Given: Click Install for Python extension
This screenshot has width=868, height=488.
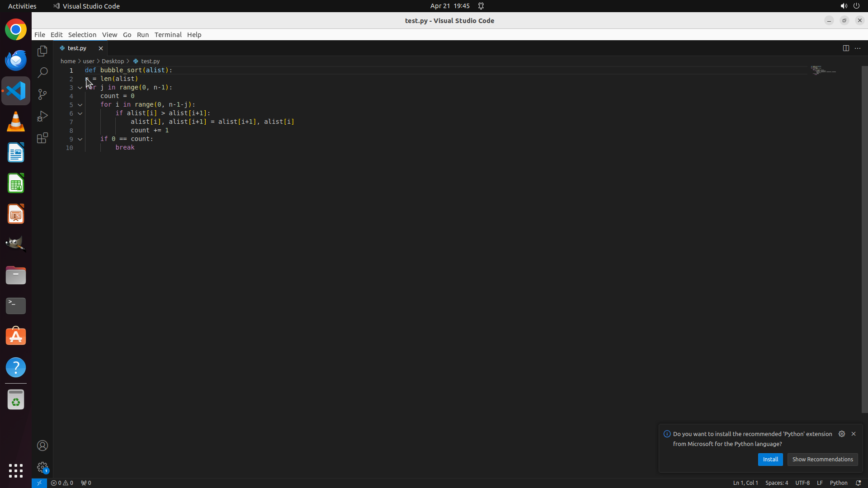Looking at the screenshot, I should (770, 459).
